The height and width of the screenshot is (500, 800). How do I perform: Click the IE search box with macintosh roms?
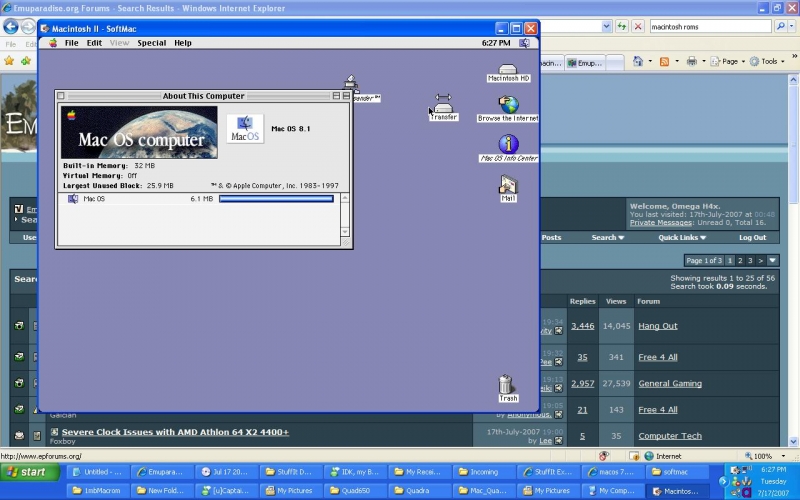click(710, 27)
